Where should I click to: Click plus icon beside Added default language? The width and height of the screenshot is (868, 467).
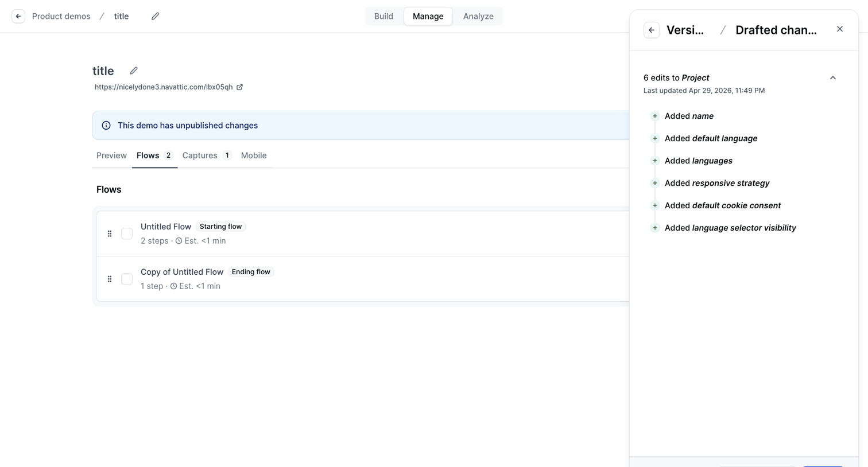pyautogui.click(x=654, y=138)
